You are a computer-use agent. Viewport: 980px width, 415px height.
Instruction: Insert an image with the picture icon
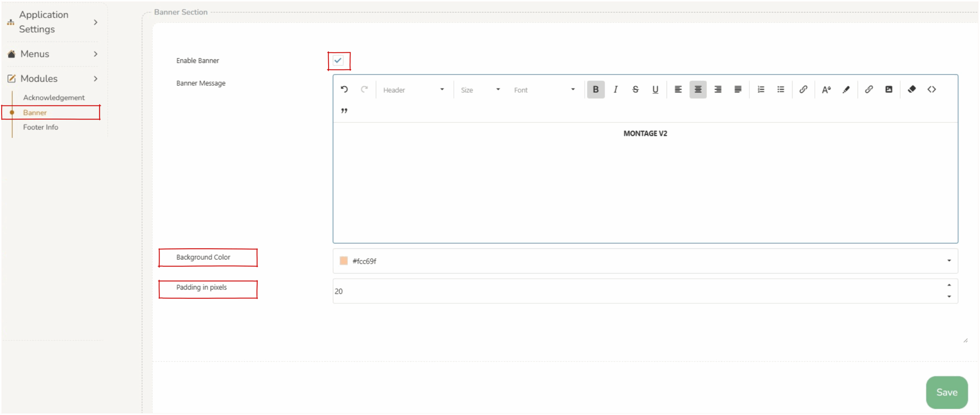[889, 89]
